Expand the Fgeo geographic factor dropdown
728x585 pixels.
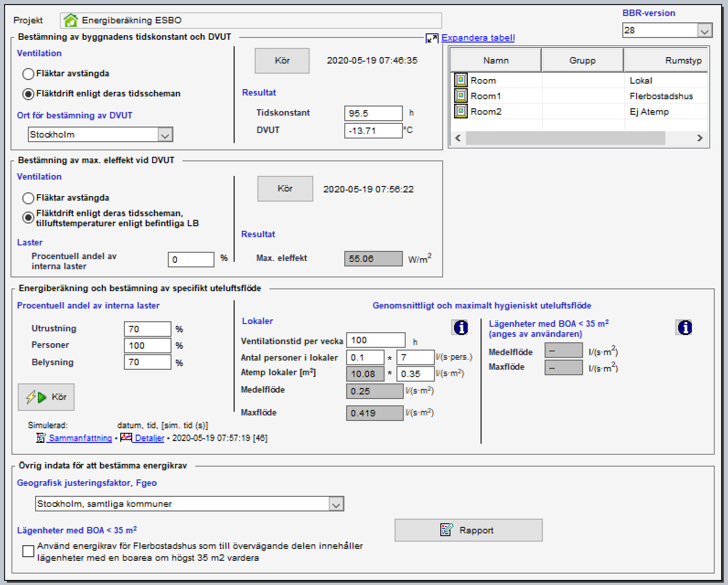(x=336, y=504)
